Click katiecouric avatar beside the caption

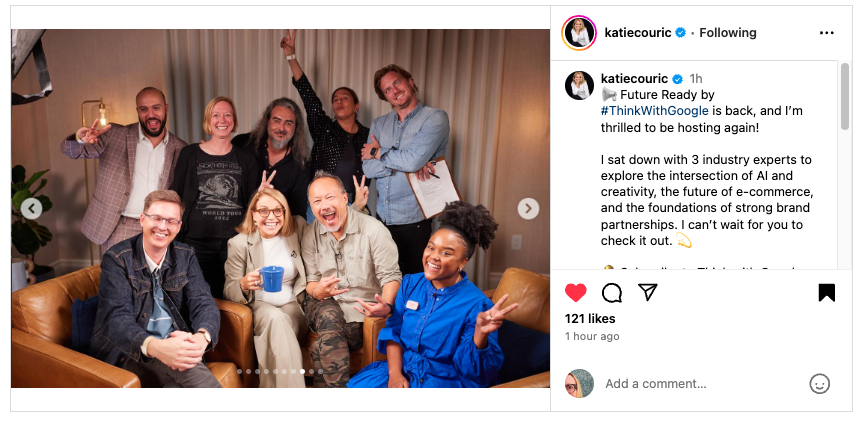[x=580, y=85]
